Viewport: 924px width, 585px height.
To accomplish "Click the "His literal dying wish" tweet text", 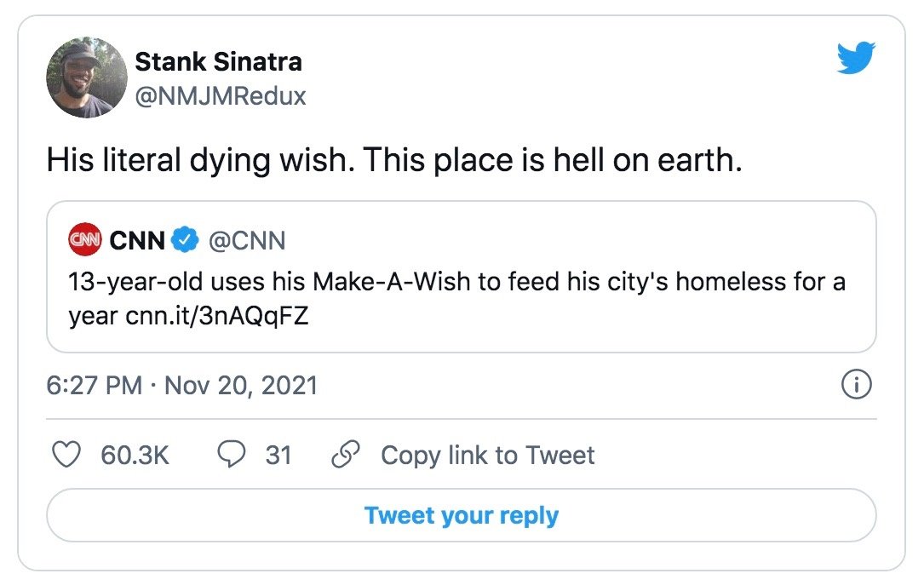I will pyautogui.click(x=394, y=161).
